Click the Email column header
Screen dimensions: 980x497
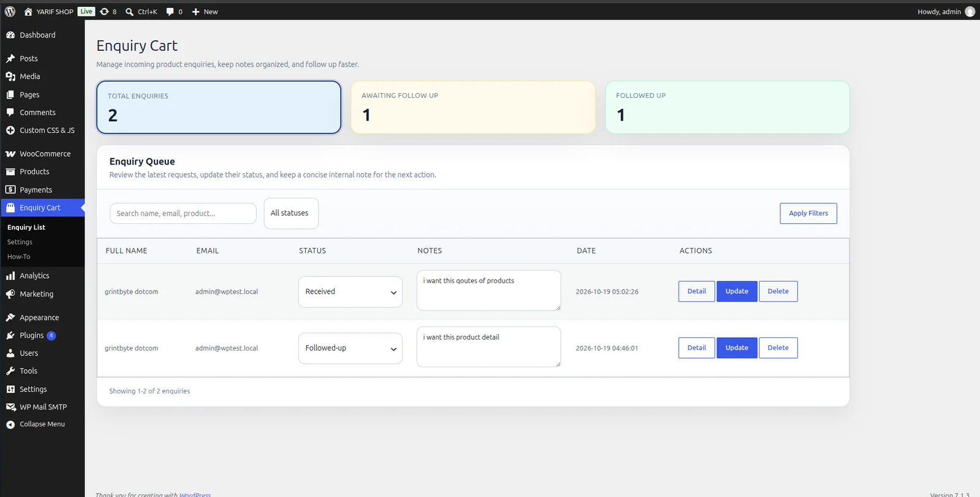pos(208,251)
